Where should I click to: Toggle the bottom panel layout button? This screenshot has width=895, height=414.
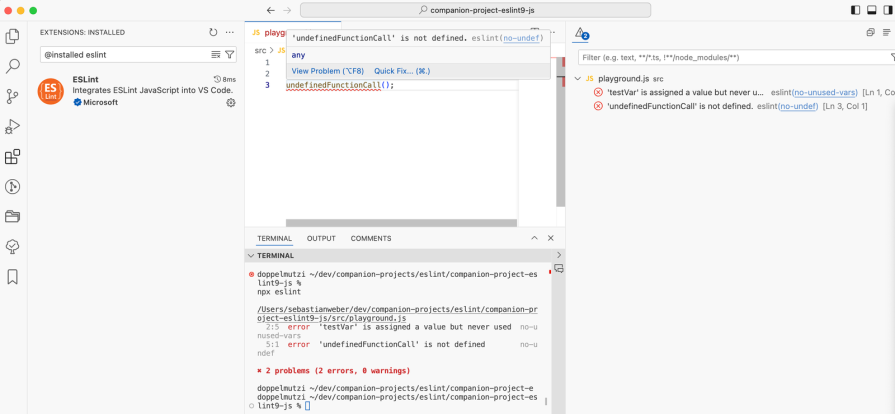(x=870, y=10)
